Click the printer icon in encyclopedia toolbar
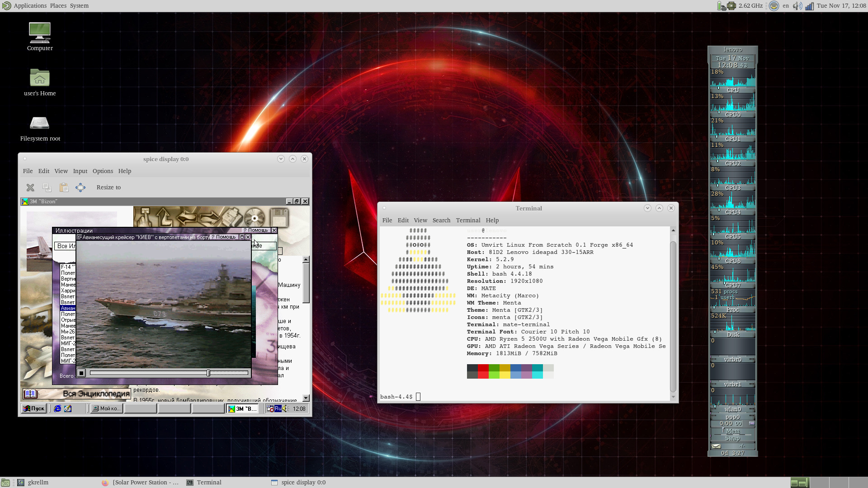 click(232, 218)
